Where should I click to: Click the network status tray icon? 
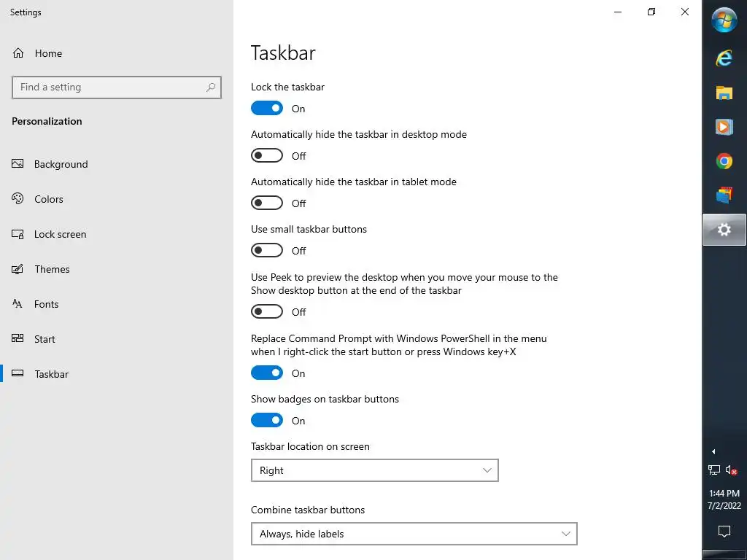pyautogui.click(x=714, y=470)
